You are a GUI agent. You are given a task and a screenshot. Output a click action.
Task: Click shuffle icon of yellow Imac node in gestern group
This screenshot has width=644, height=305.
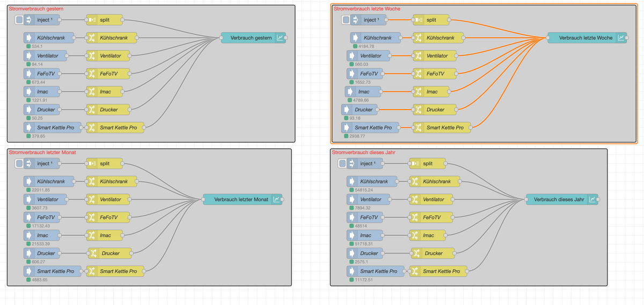point(92,91)
